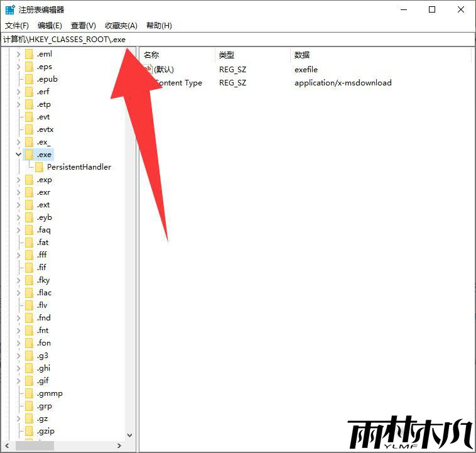Screen dimensions: 476x453
Task: Expand the .exp key node
Action: coord(18,180)
